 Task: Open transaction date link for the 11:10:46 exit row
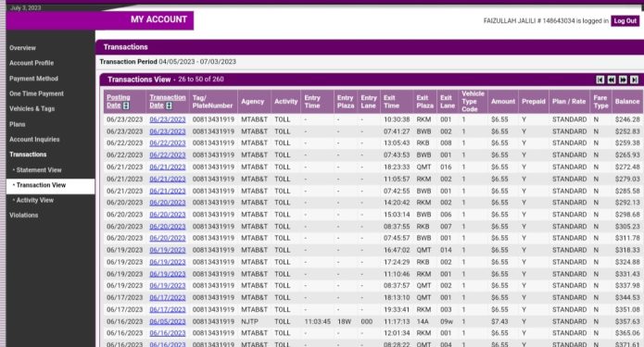tap(168, 274)
